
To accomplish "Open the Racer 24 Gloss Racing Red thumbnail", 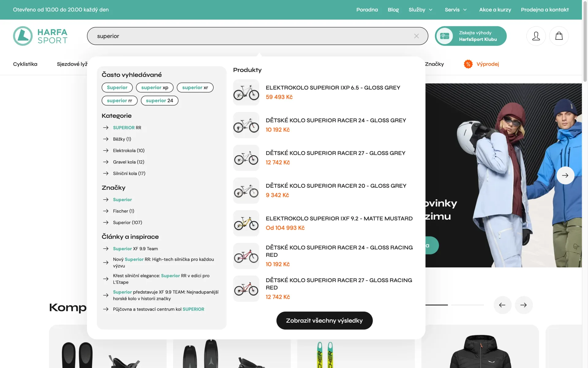I will (246, 256).
